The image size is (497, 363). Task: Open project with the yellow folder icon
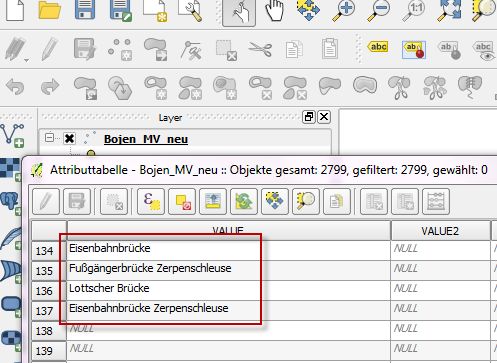click(49, 10)
